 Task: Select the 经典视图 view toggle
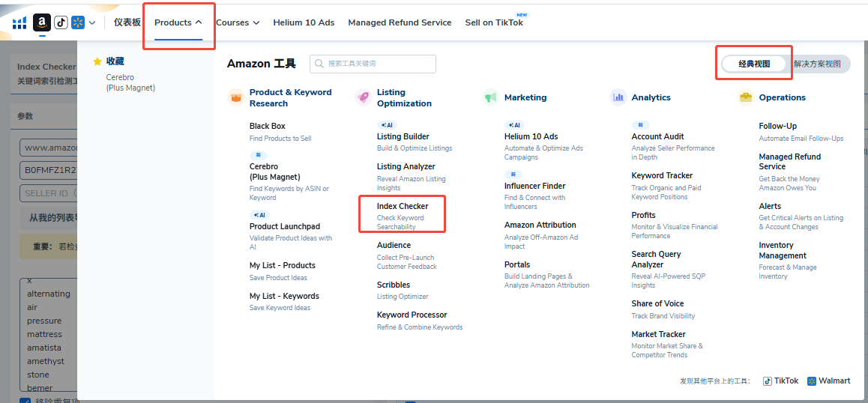[x=754, y=64]
